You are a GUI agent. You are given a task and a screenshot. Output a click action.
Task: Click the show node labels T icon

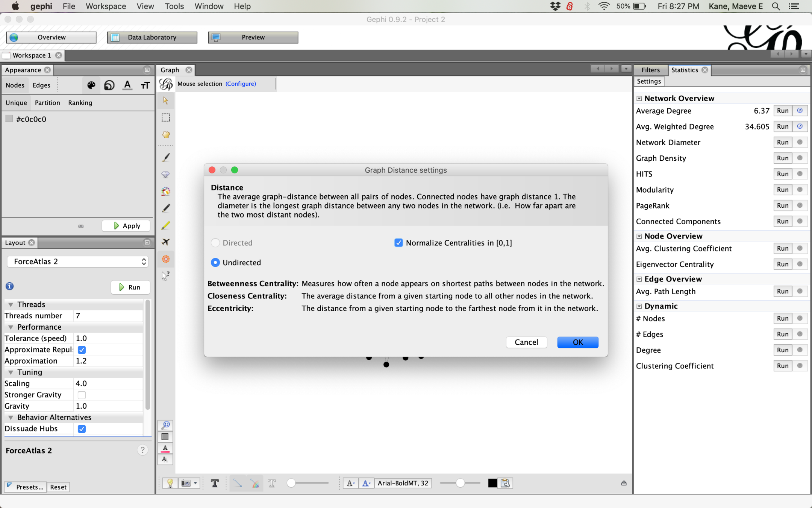click(x=215, y=483)
